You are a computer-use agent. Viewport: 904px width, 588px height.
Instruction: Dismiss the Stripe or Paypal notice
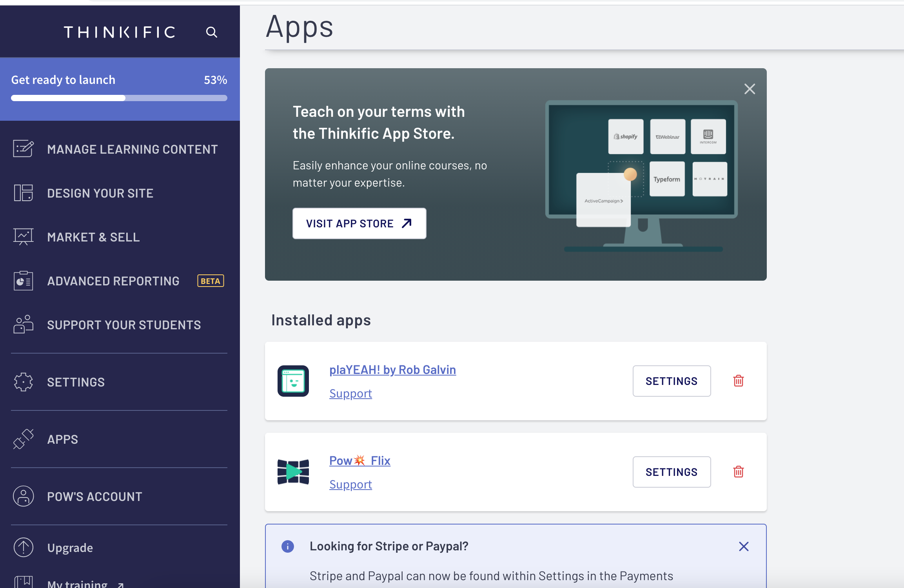pos(744,546)
